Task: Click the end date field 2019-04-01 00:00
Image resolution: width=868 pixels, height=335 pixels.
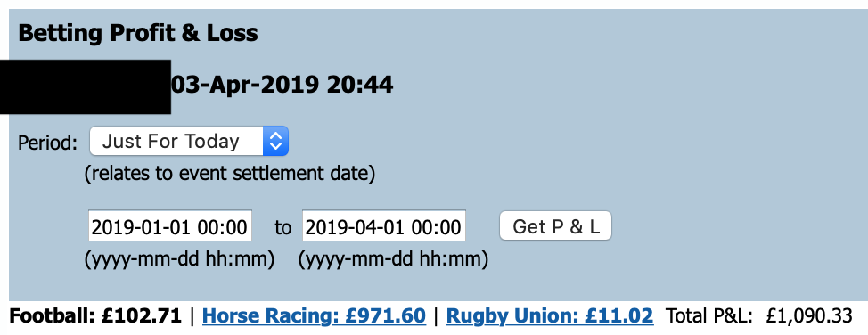Action: pos(383,226)
